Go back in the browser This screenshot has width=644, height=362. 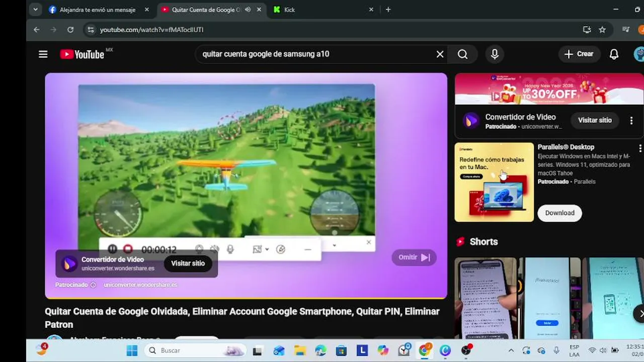36,30
